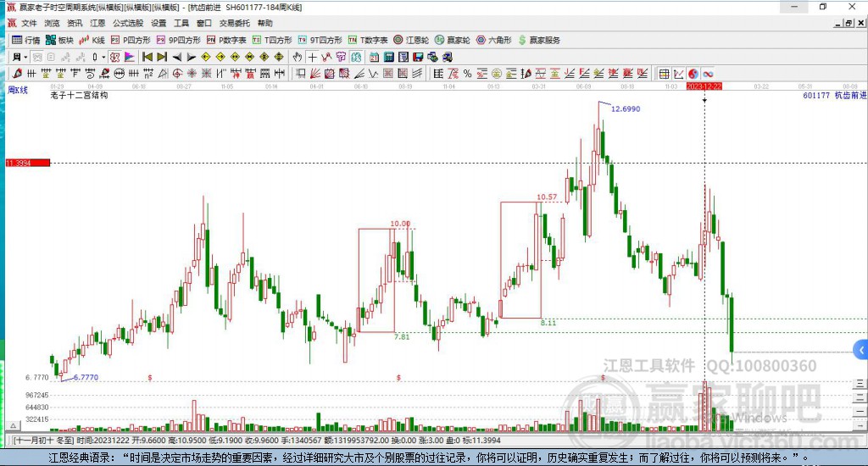Click the red starburst tool icon

point(192,73)
